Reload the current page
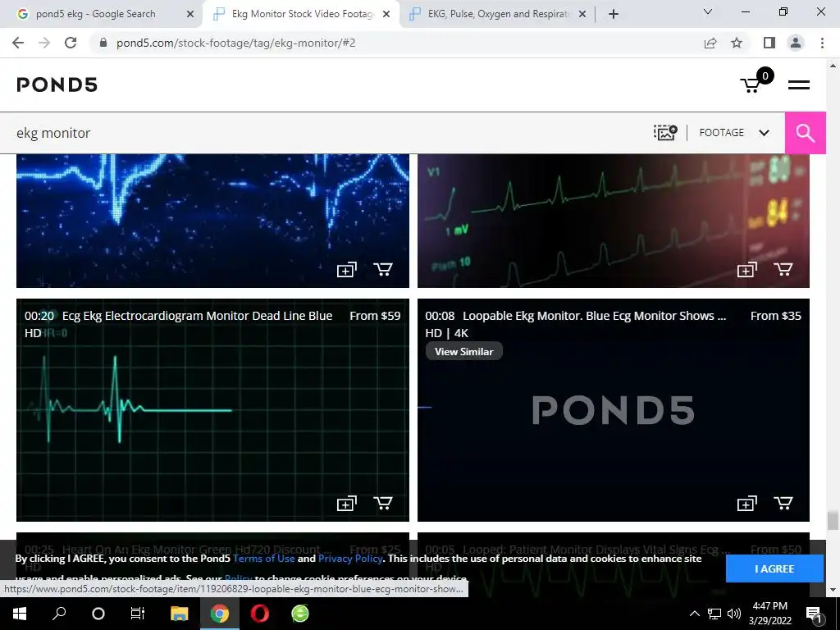This screenshot has width=840, height=630. click(71, 43)
